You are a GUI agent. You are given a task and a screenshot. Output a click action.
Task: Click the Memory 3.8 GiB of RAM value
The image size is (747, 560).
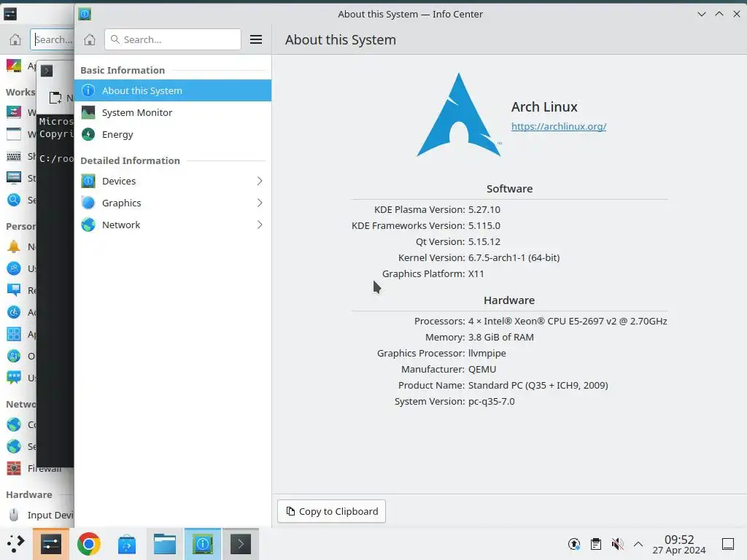pos(500,337)
